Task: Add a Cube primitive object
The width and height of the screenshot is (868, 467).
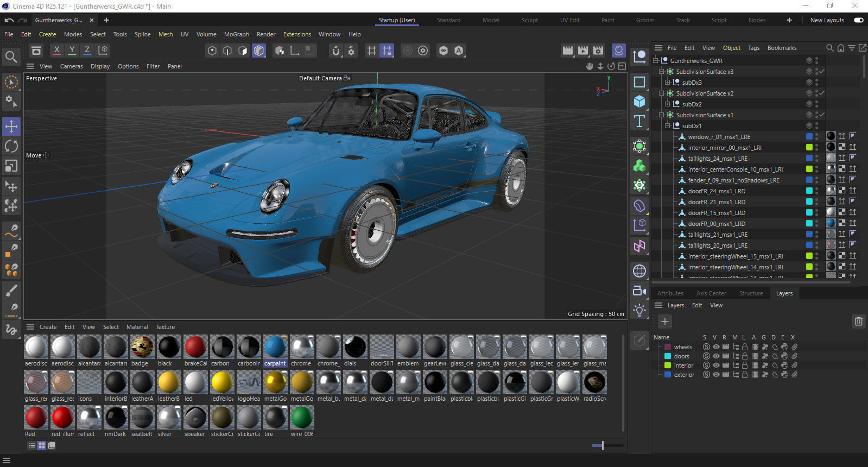Action: (639, 102)
